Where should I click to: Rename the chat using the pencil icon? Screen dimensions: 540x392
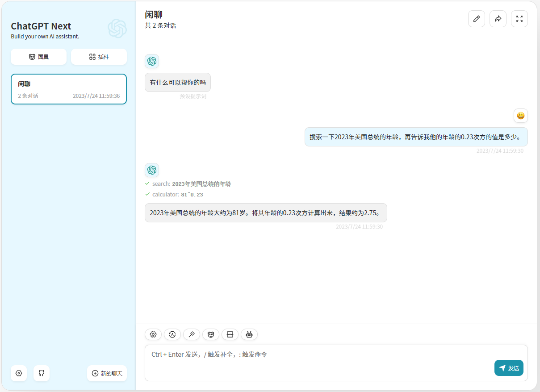tap(477, 19)
